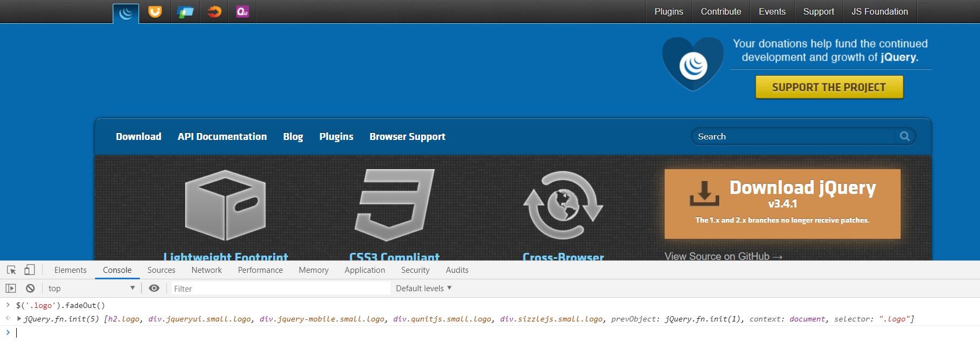The width and height of the screenshot is (980, 342).
Task: Click the Cross-Browser heading
Action: click(563, 257)
